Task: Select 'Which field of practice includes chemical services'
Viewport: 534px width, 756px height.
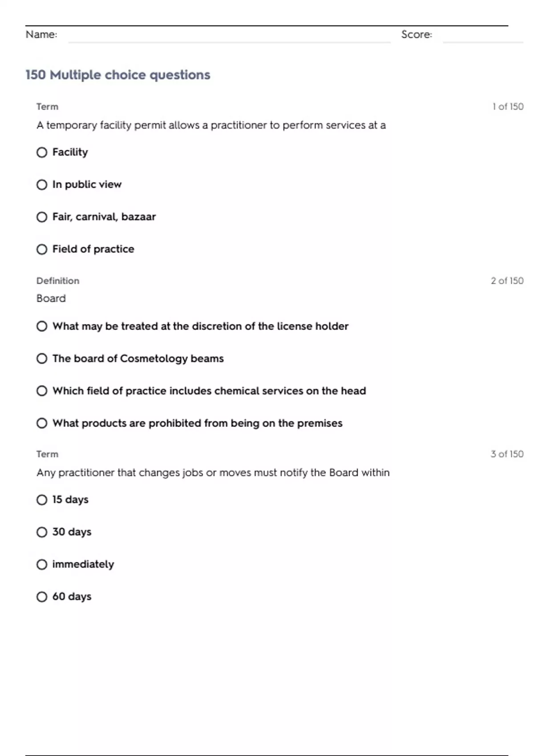Action: (x=42, y=391)
